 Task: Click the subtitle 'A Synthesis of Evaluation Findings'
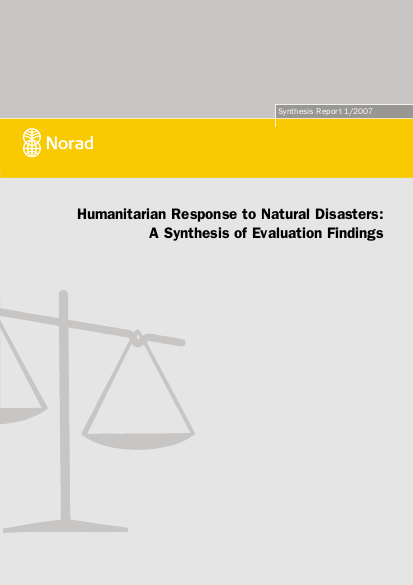point(266,233)
